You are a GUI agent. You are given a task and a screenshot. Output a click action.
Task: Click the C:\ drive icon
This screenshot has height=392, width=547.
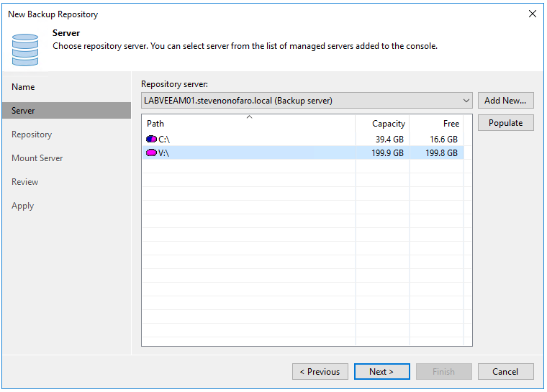coord(151,139)
